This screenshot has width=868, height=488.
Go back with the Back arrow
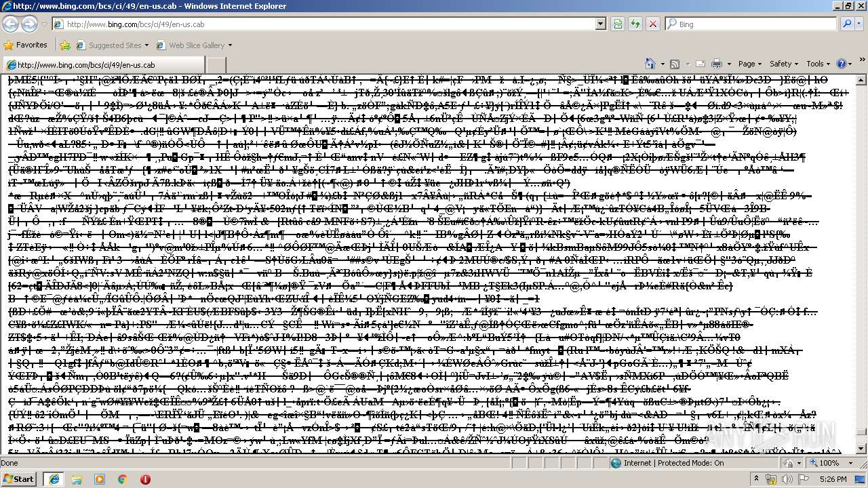(11, 24)
